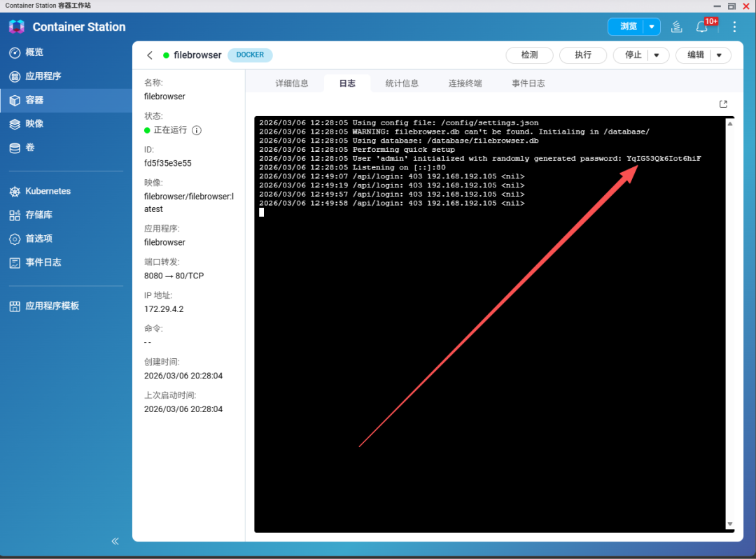This screenshot has width=756, height=559.
Task: Open the 概览 (Overview) section in sidebar
Action: 42,52
